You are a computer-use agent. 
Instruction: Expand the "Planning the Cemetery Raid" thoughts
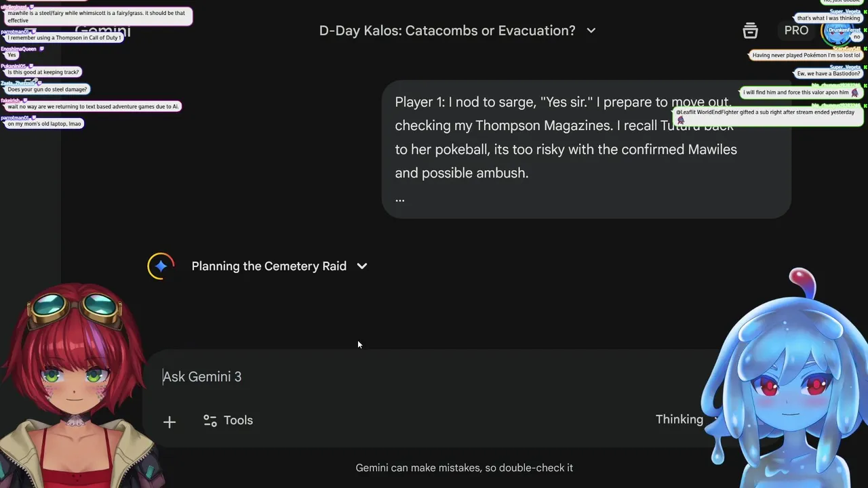pyautogui.click(x=362, y=266)
